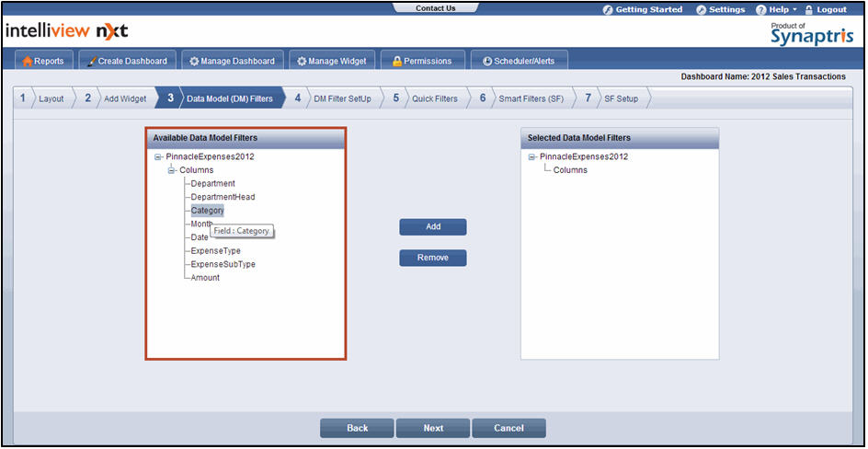This screenshot has width=868, height=449.
Task: Select the ExpenseSubType field
Action: coord(223,264)
